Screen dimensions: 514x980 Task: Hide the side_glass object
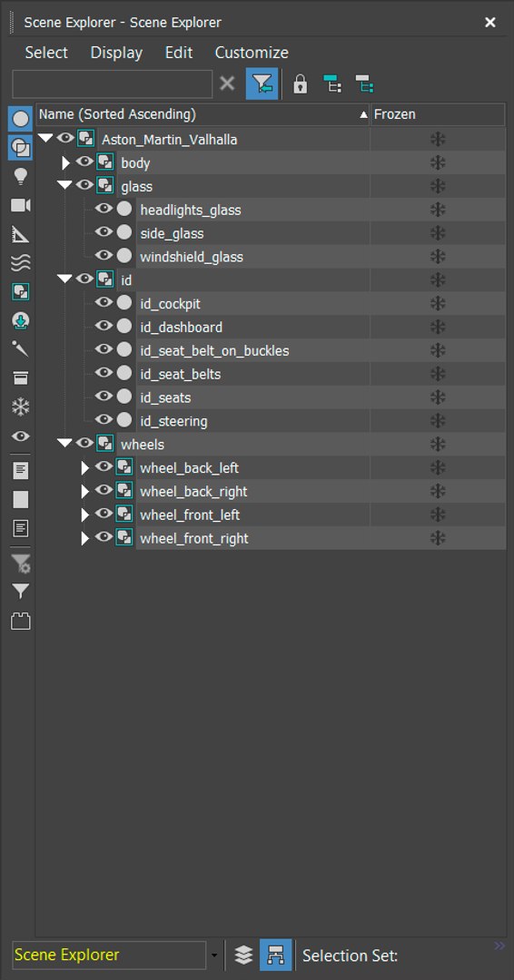point(104,232)
